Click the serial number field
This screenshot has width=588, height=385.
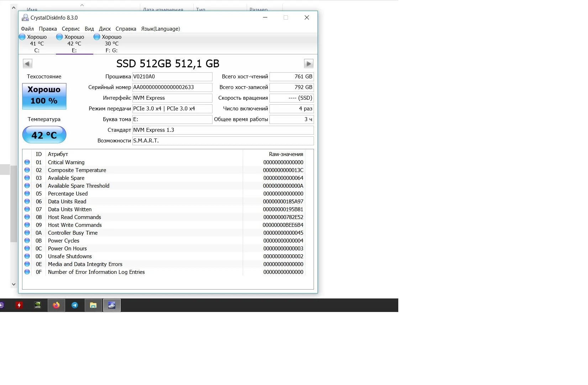pyautogui.click(x=172, y=87)
